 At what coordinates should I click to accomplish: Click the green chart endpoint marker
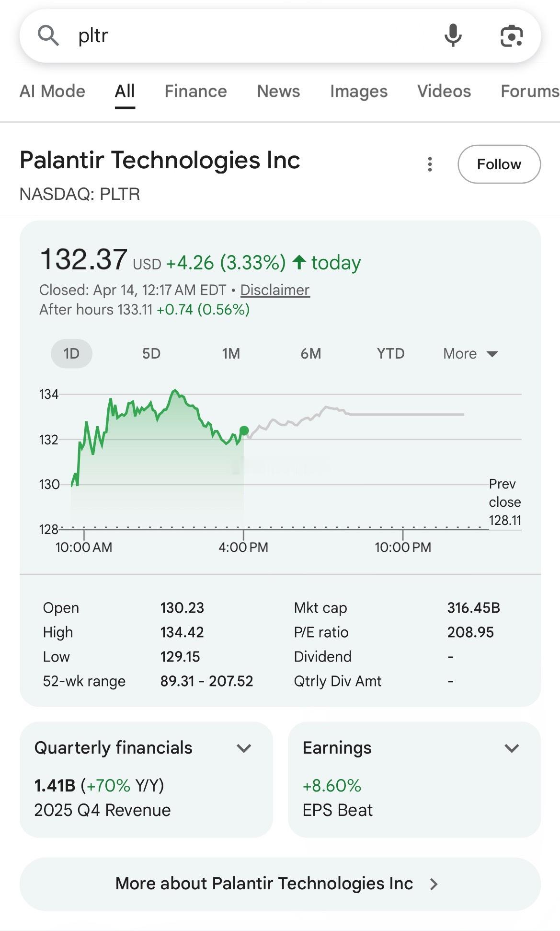click(244, 431)
